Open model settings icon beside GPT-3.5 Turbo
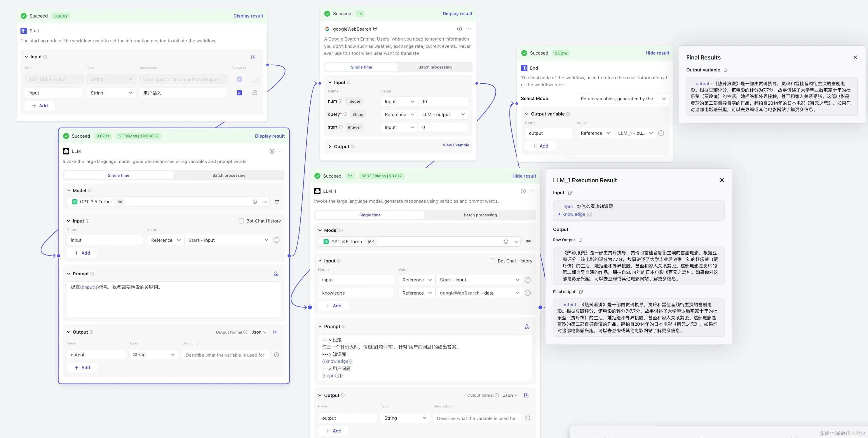Screen dimensions: 868x438 [277, 202]
